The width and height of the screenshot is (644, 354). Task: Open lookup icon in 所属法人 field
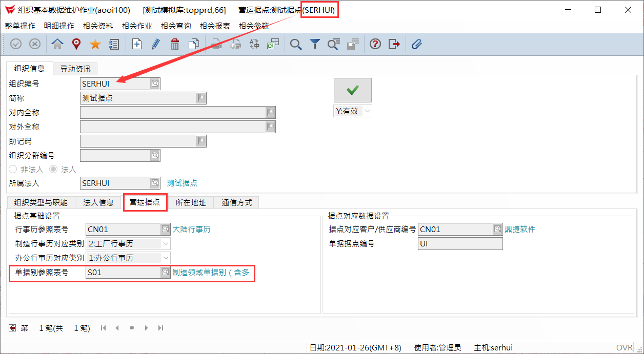tap(155, 183)
